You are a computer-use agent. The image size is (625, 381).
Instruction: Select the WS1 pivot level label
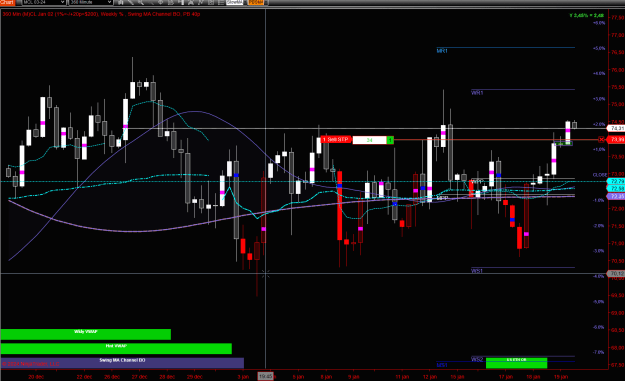point(477,271)
